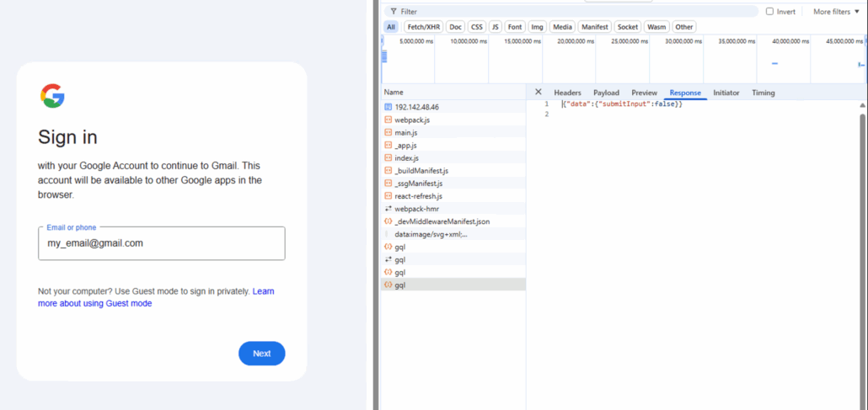Viewport: 868px width, 410px height.
Task: Click the Email or phone field
Action: click(x=162, y=243)
